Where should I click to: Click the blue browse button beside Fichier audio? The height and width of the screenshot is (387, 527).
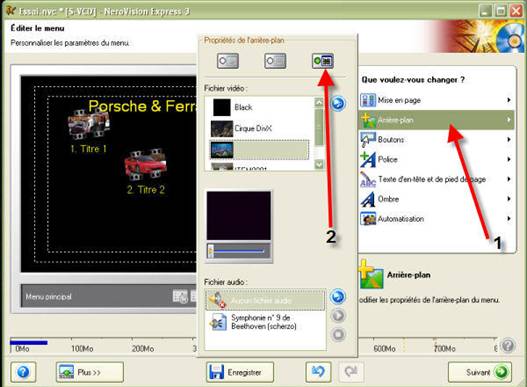tap(338, 297)
